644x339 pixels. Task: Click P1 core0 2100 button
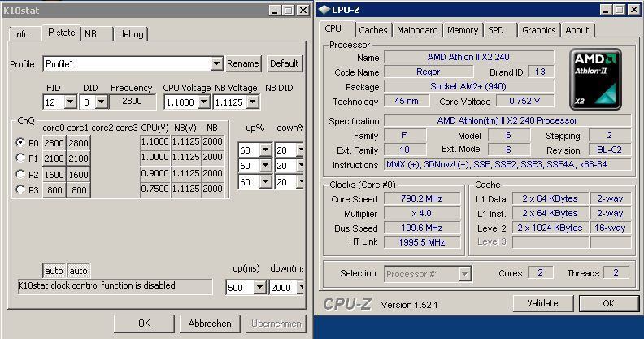click(x=54, y=159)
